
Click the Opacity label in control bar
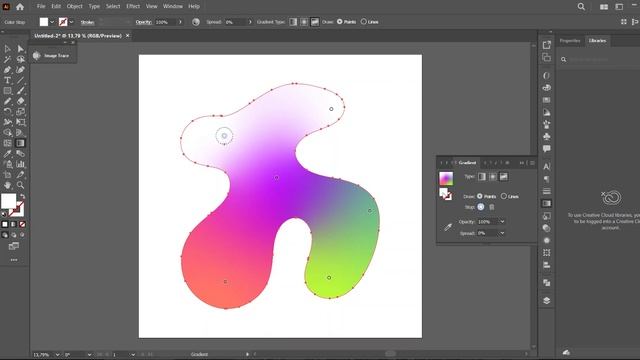tap(144, 22)
